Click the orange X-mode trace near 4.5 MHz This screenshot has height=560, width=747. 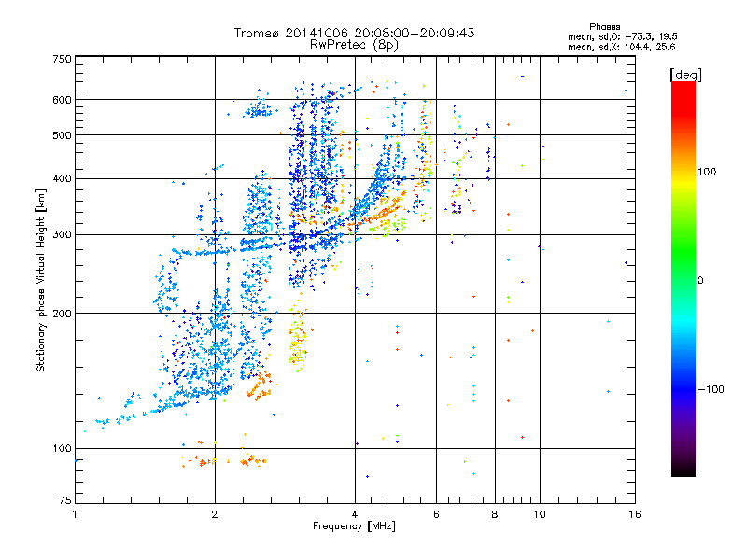(x=379, y=211)
